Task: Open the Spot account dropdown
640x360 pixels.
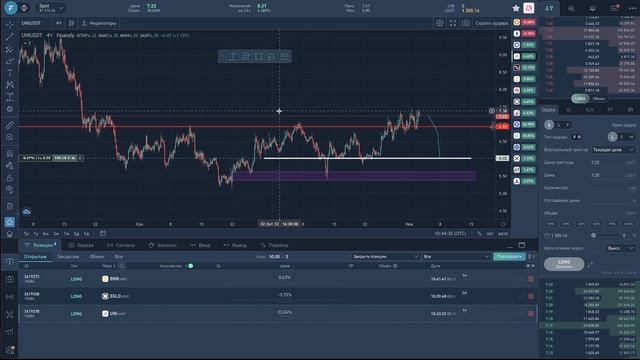Action: (50, 8)
